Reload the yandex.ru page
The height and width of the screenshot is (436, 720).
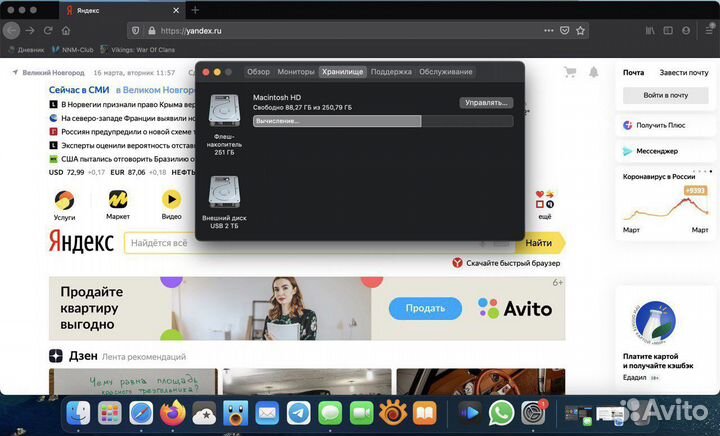pos(48,30)
